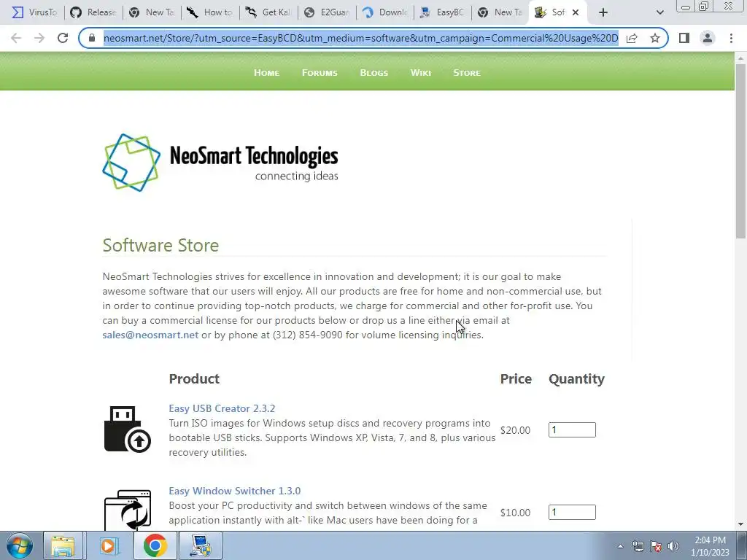Click the Software Store heading
Viewport: 747px width, 560px height.
[x=160, y=245]
